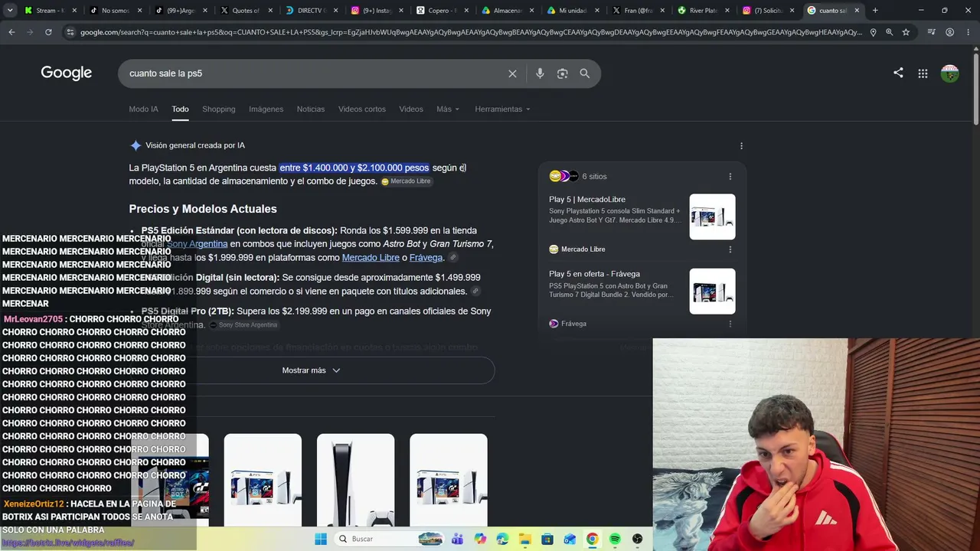
Task: Open Microsoft Teams from the taskbar
Action: pos(458,539)
